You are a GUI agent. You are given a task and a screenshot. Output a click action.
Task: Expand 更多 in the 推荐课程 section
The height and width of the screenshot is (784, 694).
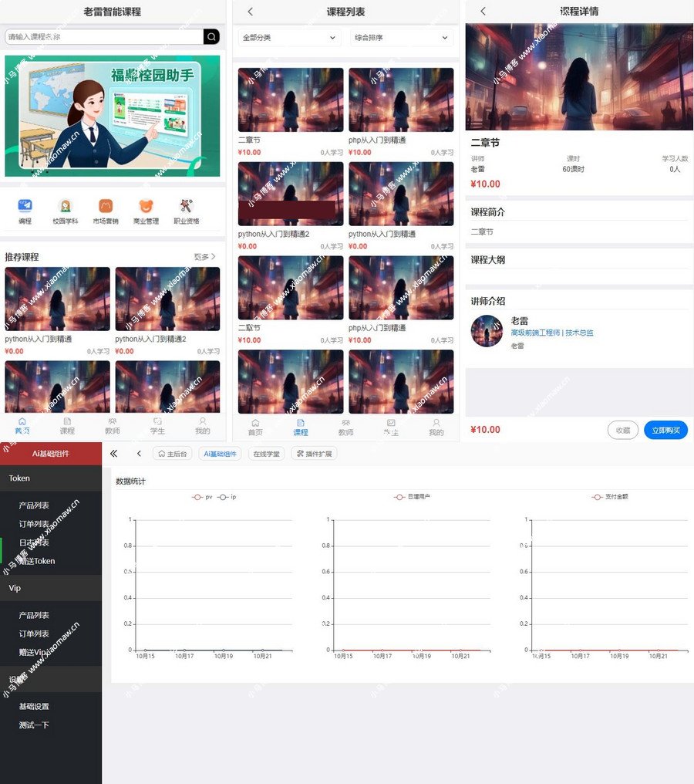204,257
